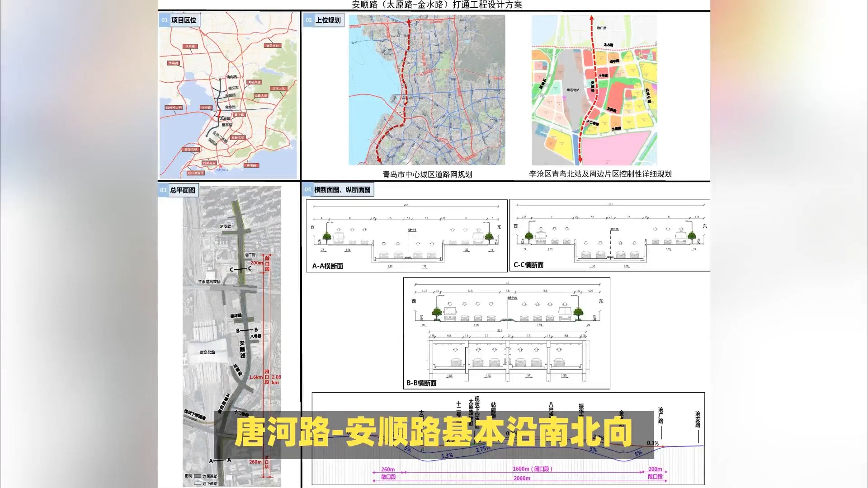
Task: Select the 01 项目区位 section label
Action: point(179,20)
